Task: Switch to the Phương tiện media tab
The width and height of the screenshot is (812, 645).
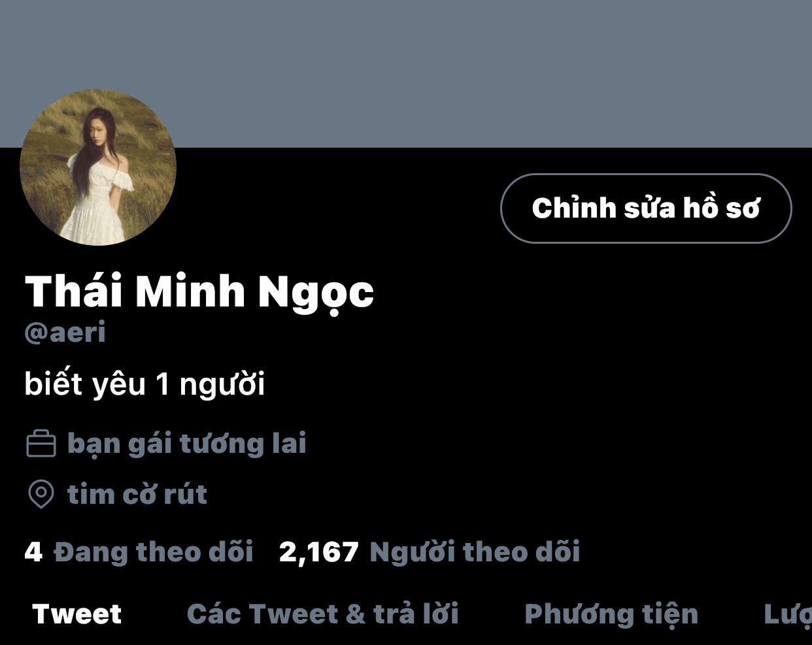Action: (611, 615)
